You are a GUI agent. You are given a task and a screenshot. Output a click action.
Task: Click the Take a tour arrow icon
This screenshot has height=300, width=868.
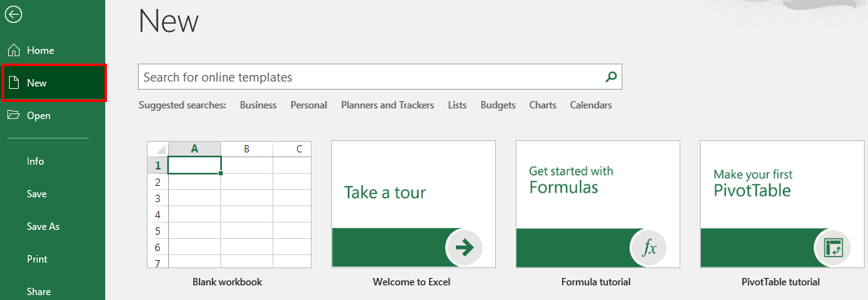coord(464,248)
